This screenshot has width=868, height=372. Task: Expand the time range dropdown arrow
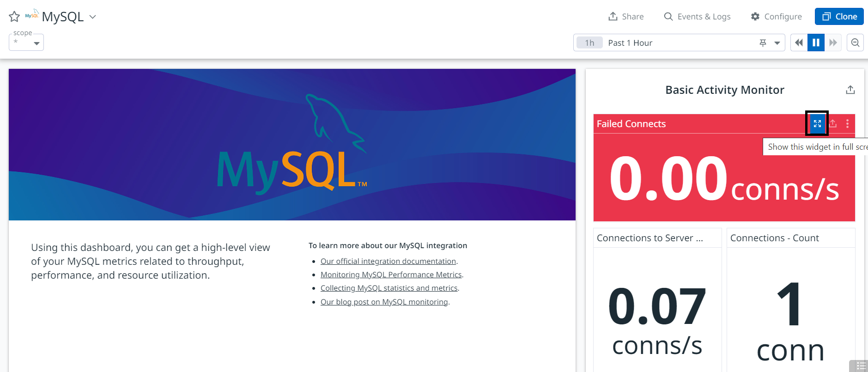point(777,43)
